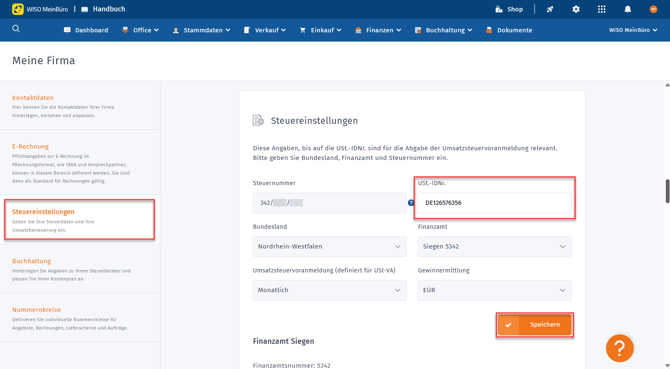670x369 pixels.
Task: Click the Meine Firma page title
Action: tap(44, 60)
